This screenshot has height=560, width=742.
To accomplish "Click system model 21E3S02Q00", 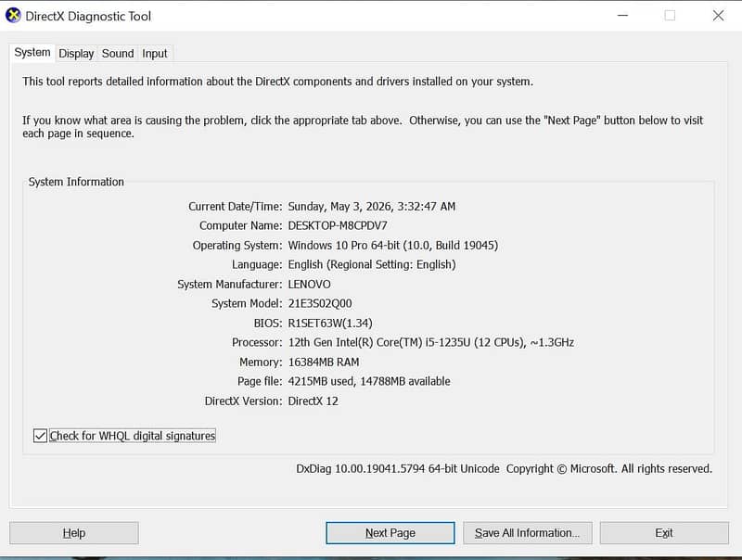I will pos(320,304).
